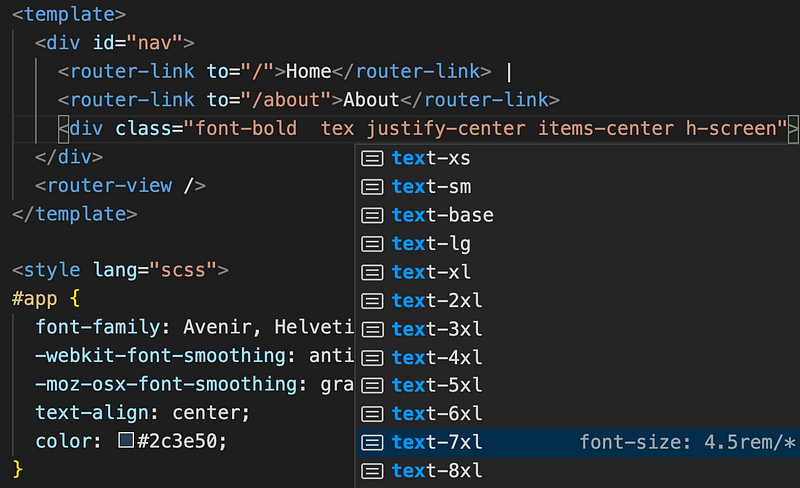Image resolution: width=800 pixels, height=488 pixels.
Task: Click the icon beside text-xs suggestion
Action: 373,158
